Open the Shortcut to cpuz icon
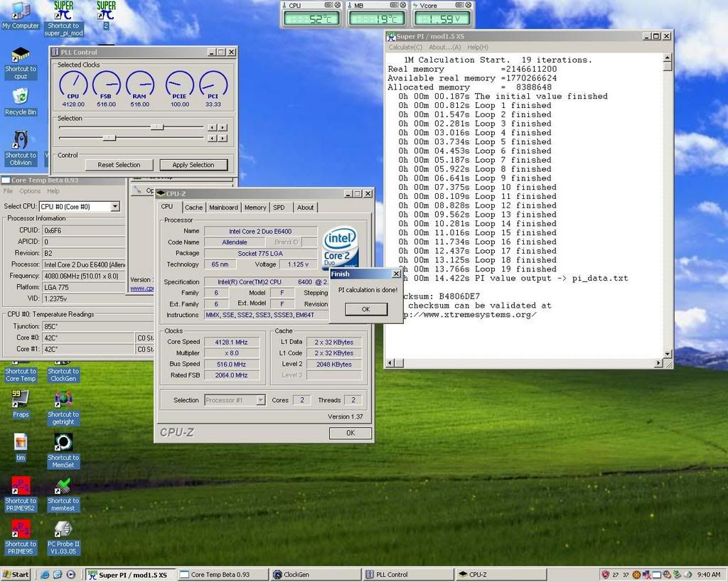 pyautogui.click(x=21, y=55)
